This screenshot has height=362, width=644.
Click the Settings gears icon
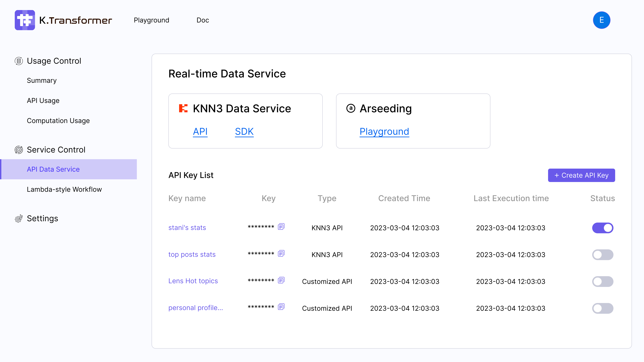19,219
